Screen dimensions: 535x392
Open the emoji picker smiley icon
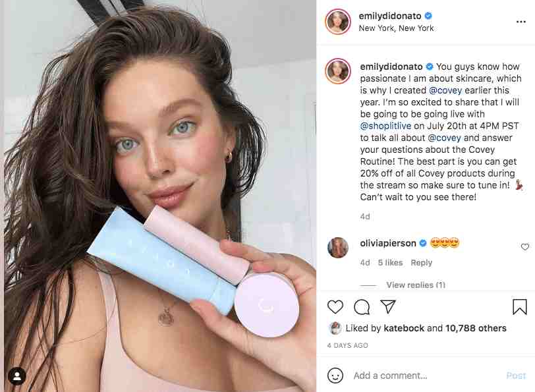point(335,376)
